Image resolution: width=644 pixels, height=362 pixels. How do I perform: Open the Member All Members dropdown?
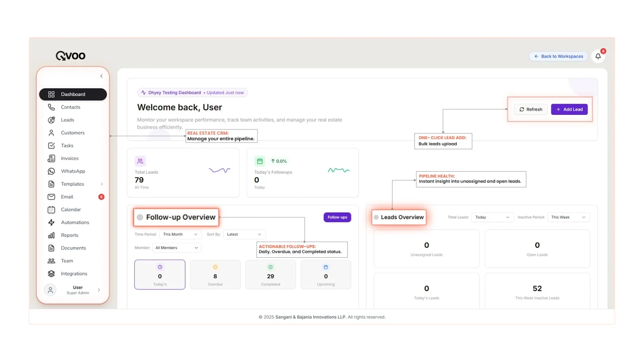click(x=177, y=248)
